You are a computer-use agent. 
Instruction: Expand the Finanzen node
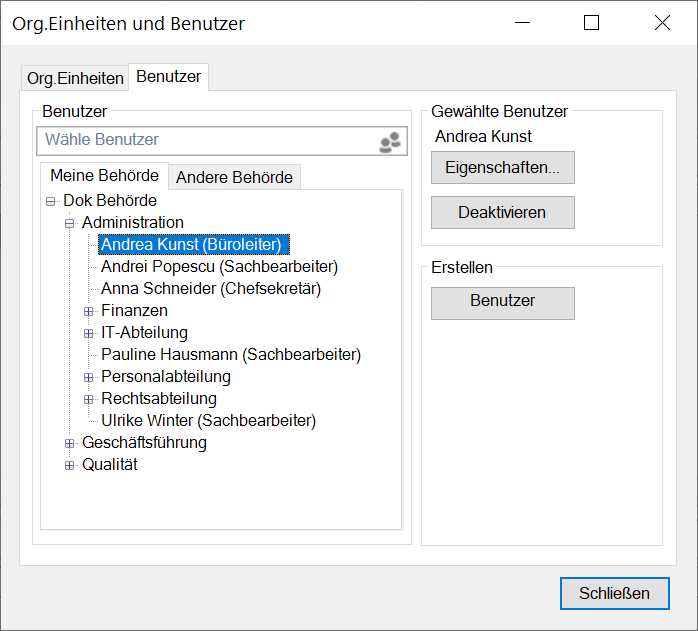[89, 311]
